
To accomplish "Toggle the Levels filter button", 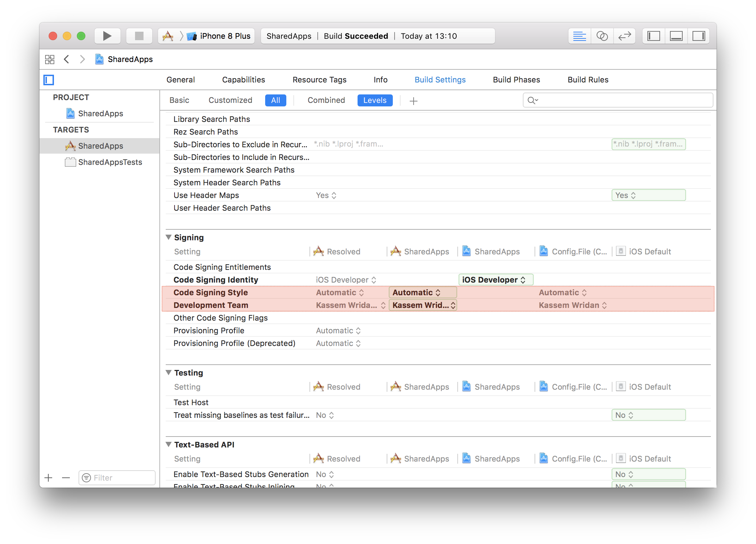I will [375, 100].
